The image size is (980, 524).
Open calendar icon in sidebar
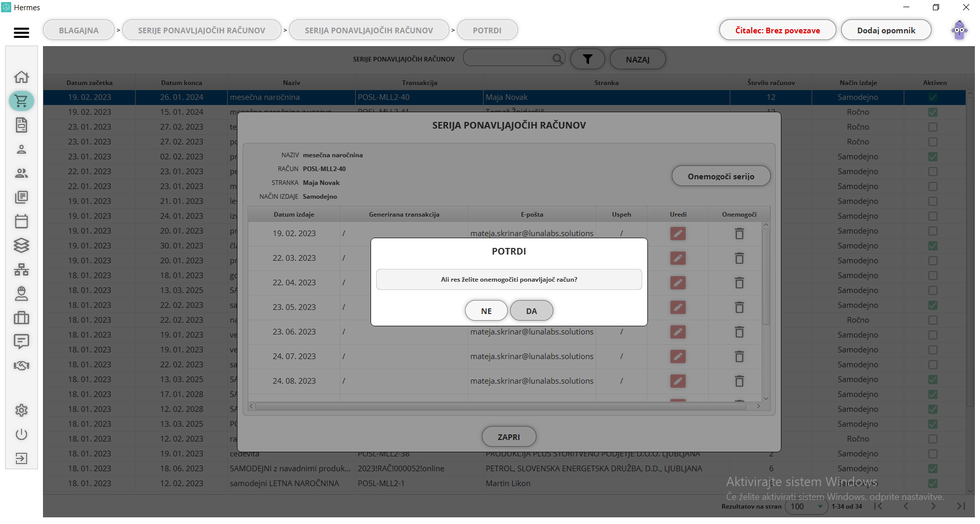[21, 221]
